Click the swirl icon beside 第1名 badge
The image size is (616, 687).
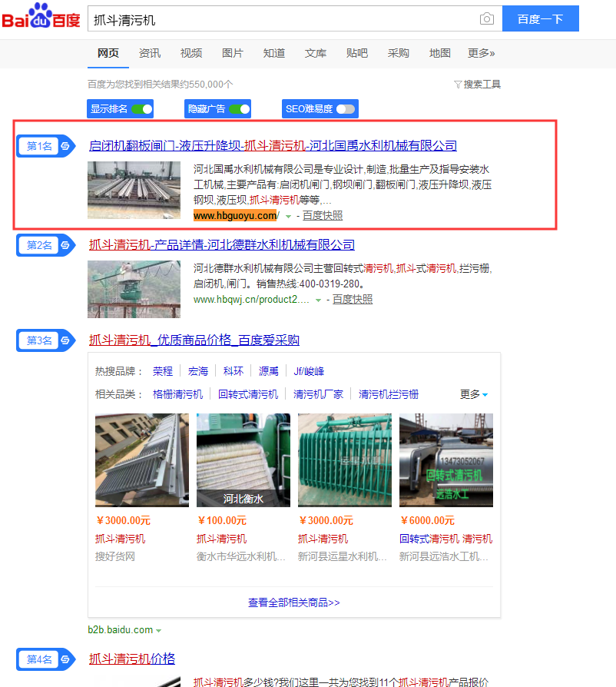click(x=65, y=146)
